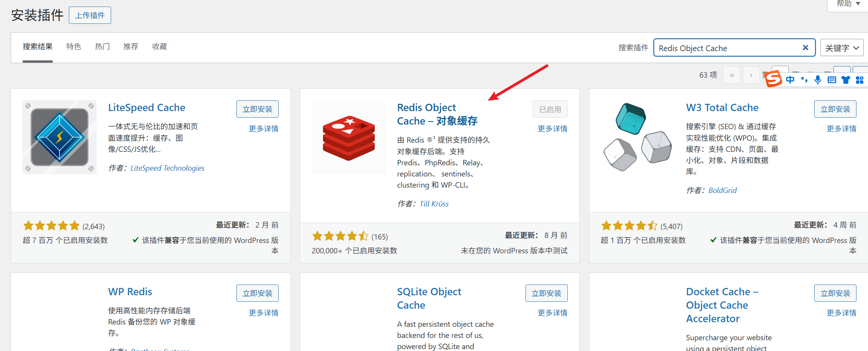Install the LiteSpeed Cache plugin
The image size is (868, 351).
(x=257, y=109)
